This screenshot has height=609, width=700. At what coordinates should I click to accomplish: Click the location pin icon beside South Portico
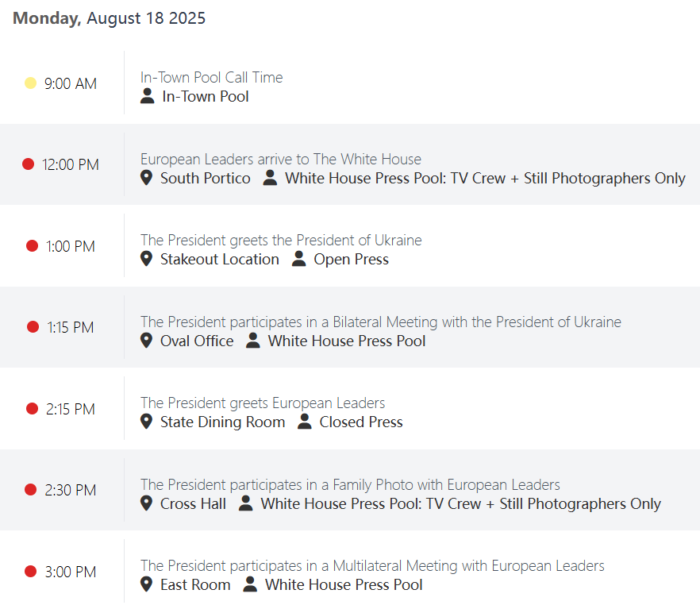click(x=146, y=178)
